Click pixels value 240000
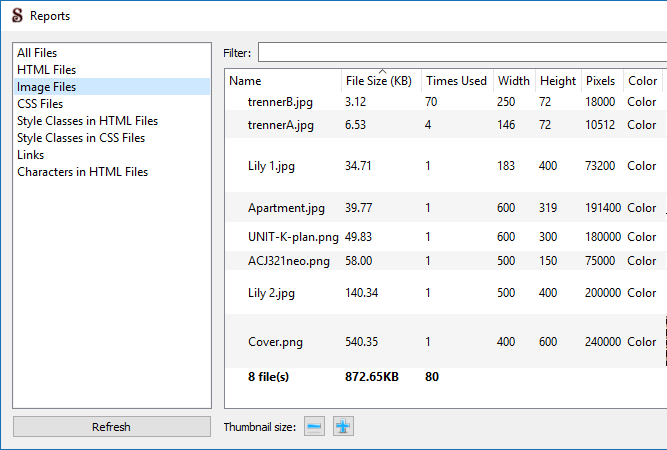This screenshot has width=667, height=450. point(603,342)
